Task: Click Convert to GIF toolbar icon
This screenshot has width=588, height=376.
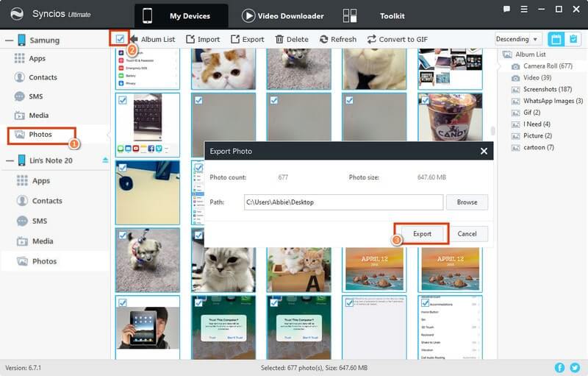Action: [x=372, y=39]
